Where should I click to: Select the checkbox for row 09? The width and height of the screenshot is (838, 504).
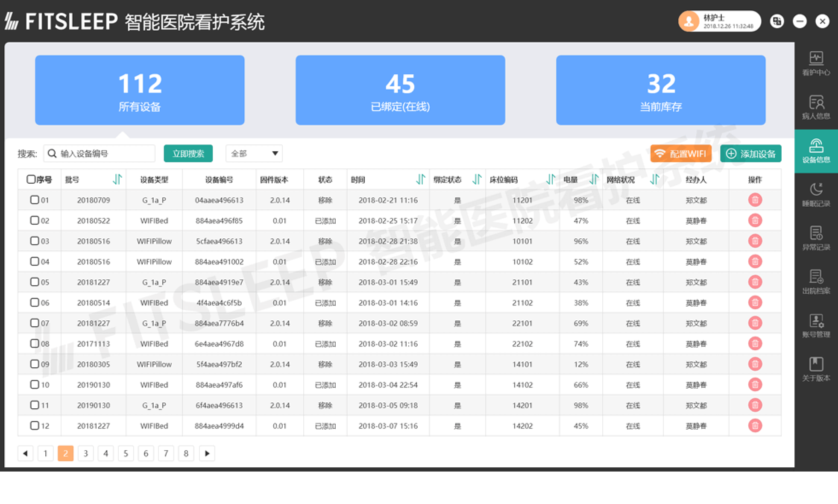(35, 364)
